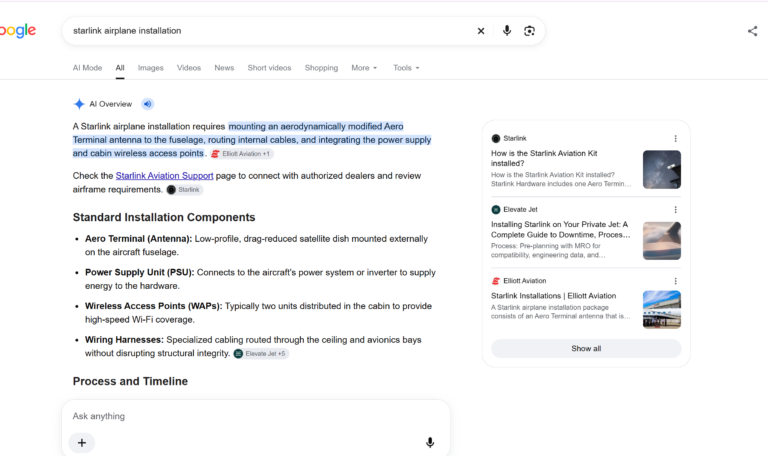Listen to AI Overview with speaker icon
The height and width of the screenshot is (456, 768).
147,104
